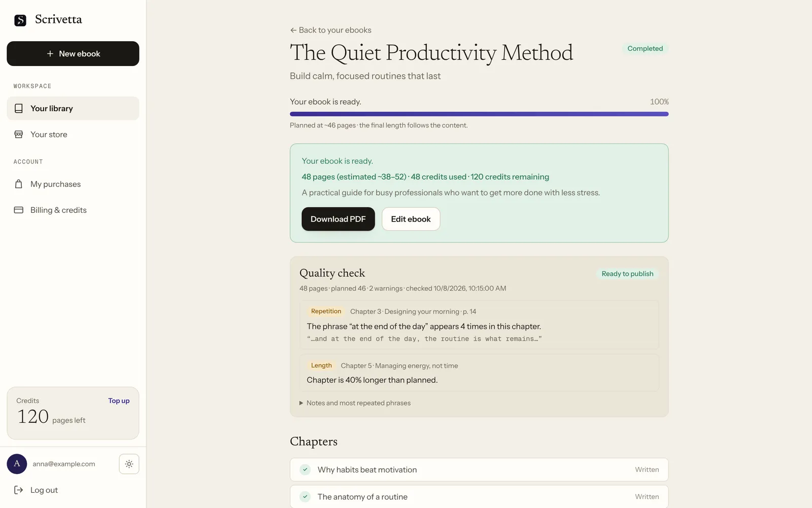
Task: Click the 100% ebook progress bar
Action: (x=479, y=114)
